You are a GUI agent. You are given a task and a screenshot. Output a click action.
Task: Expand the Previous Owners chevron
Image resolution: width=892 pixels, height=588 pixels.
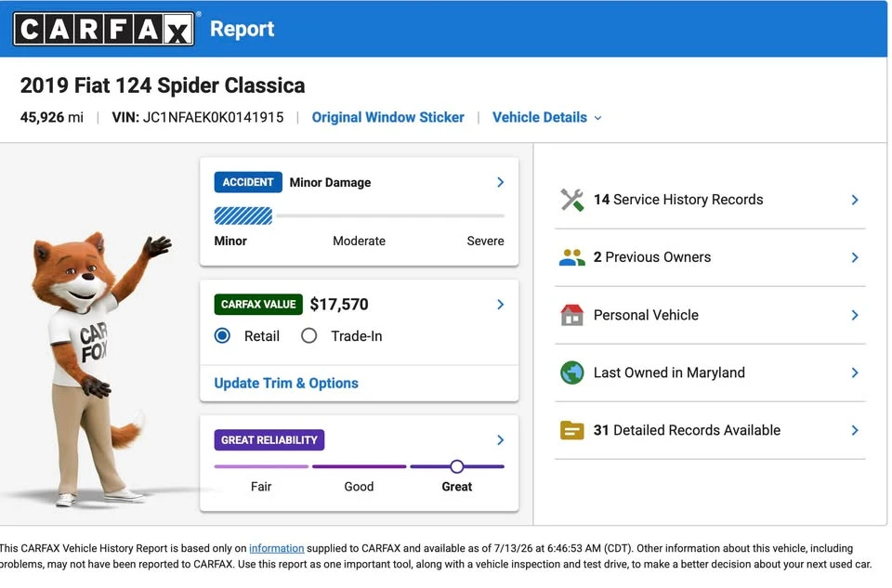point(855,257)
